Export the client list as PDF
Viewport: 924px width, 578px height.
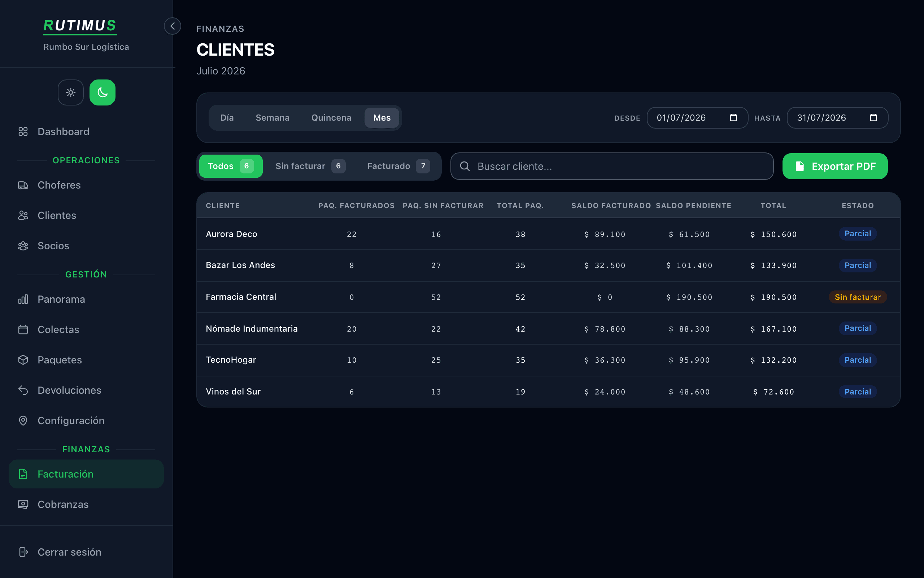pos(834,166)
